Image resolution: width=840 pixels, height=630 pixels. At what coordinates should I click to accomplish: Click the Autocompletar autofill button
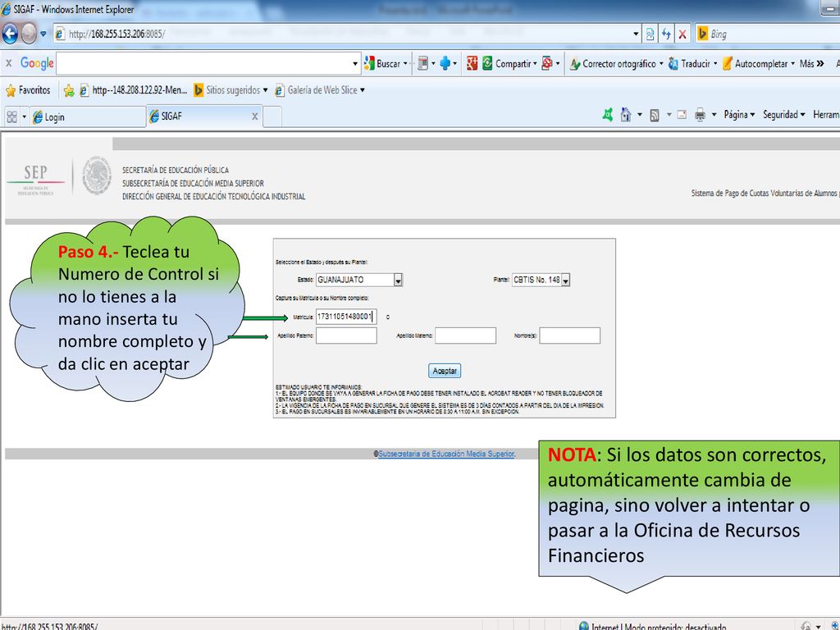pyautogui.click(x=757, y=64)
